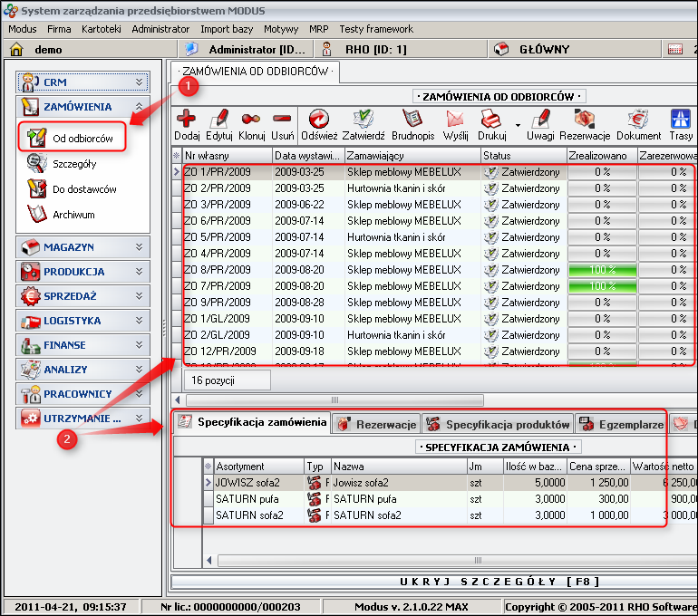
Task: Switch to the Rezerwacje details tab
Action: (x=376, y=424)
